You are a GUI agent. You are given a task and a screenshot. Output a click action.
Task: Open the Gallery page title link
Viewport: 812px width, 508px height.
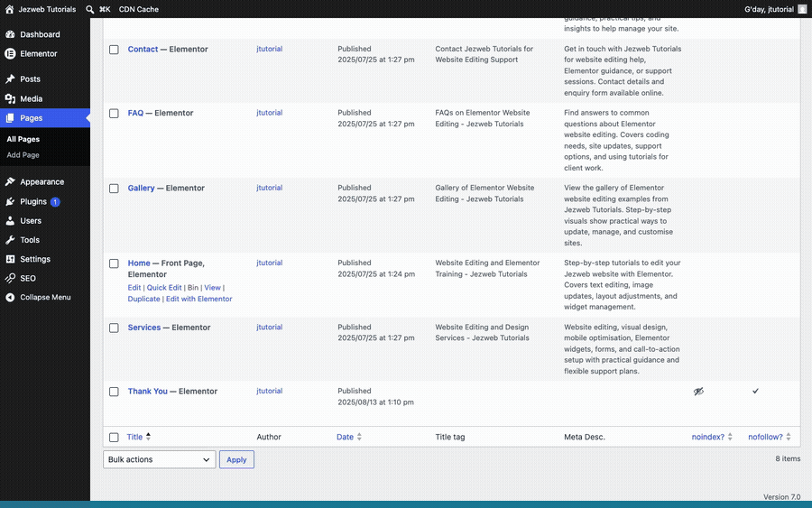click(x=142, y=188)
